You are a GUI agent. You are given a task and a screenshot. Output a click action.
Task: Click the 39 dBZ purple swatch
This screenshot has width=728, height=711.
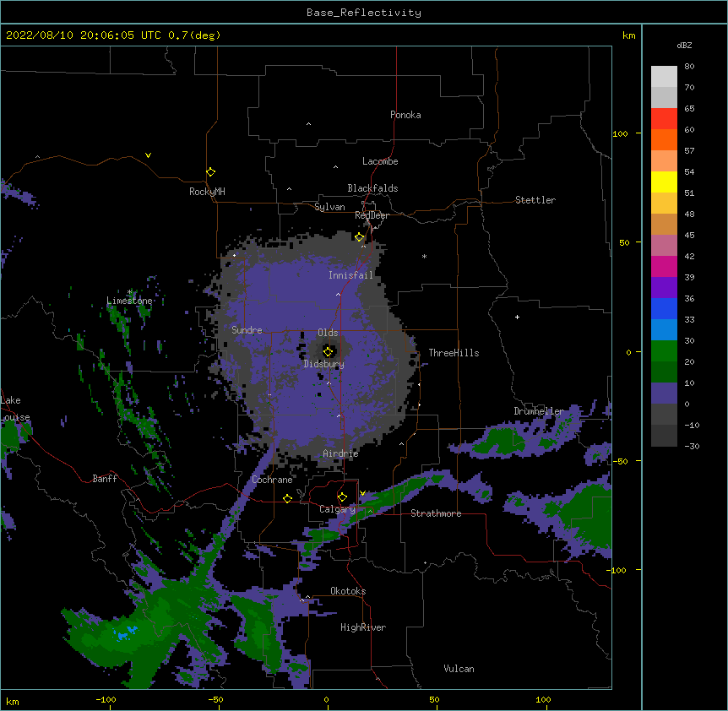[x=664, y=288]
